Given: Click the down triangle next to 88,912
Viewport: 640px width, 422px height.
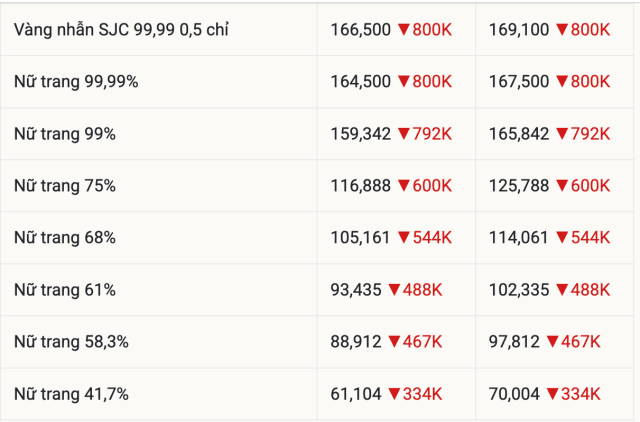Looking at the screenshot, I should pyautogui.click(x=395, y=342).
